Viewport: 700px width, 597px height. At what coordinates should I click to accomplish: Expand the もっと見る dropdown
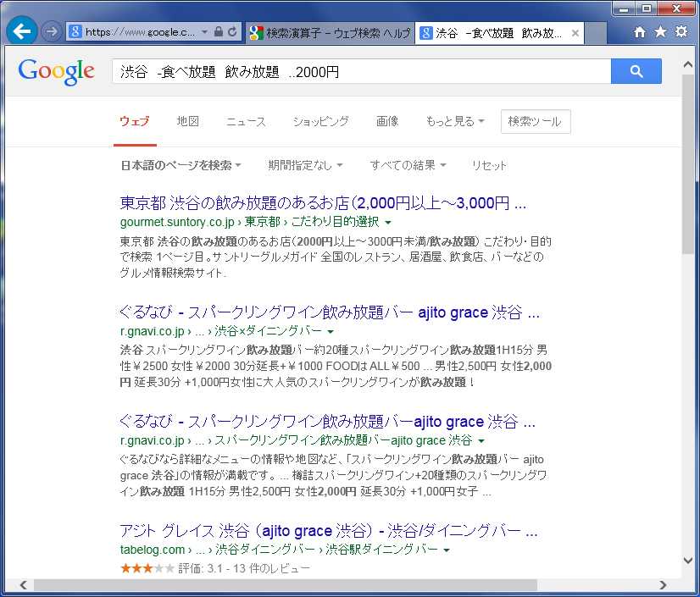point(455,121)
